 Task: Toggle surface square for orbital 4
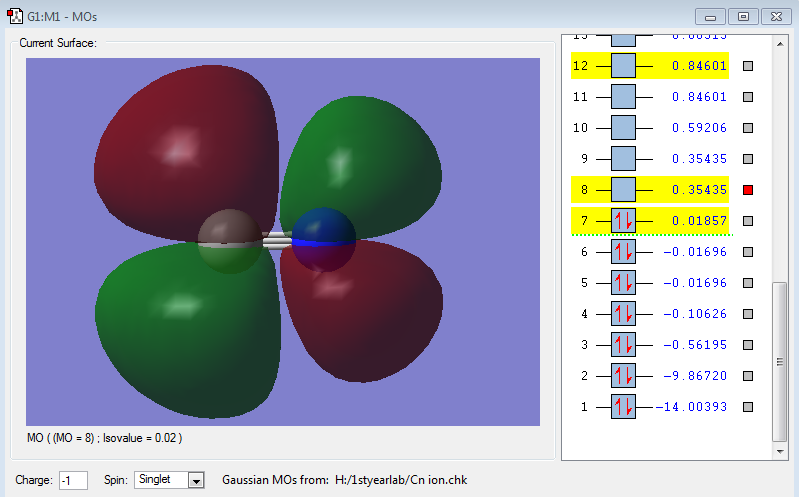pyautogui.click(x=748, y=314)
